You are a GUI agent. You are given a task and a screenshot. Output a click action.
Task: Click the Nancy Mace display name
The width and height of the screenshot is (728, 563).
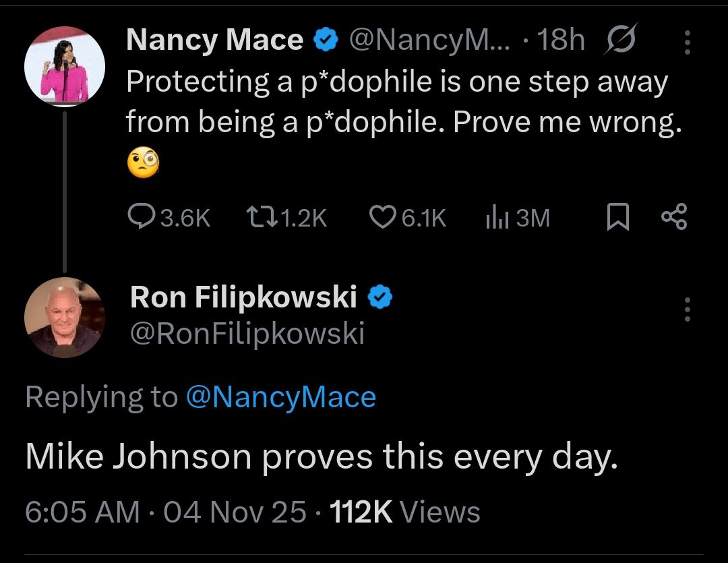coord(214,40)
